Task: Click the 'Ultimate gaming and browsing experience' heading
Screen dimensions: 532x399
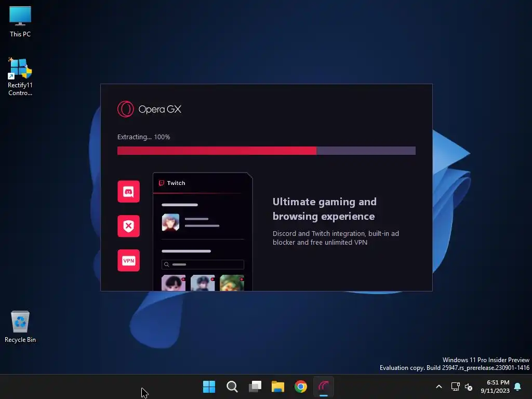Action: click(x=324, y=209)
